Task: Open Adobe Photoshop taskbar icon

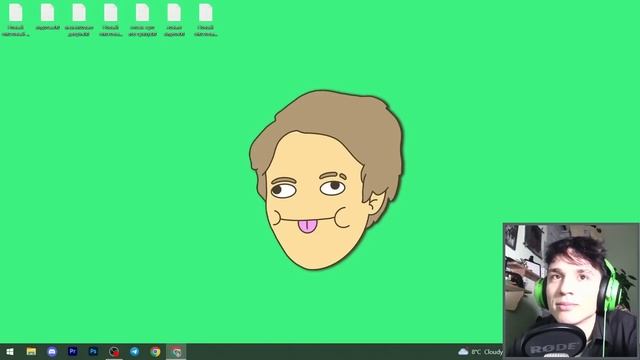Action: 93,351
